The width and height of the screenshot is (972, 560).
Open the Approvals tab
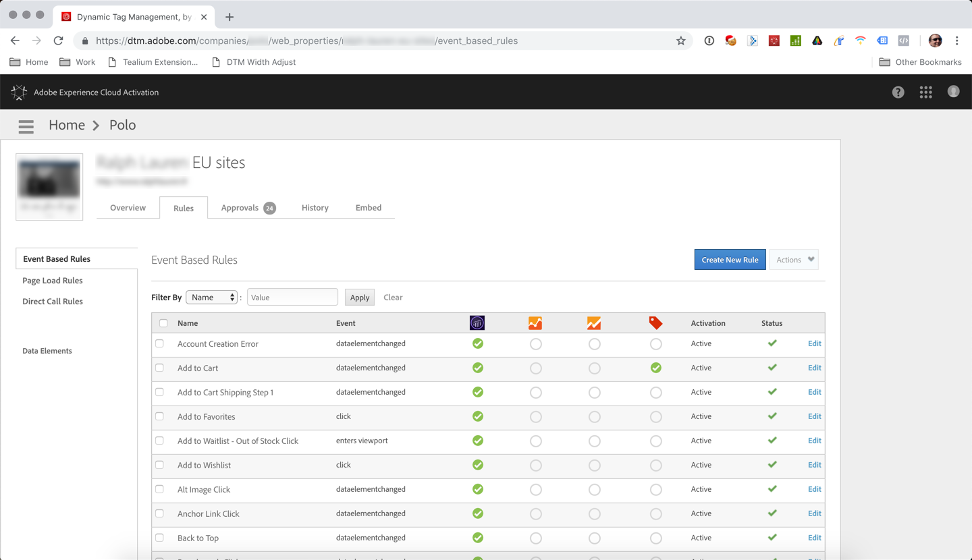click(x=248, y=208)
